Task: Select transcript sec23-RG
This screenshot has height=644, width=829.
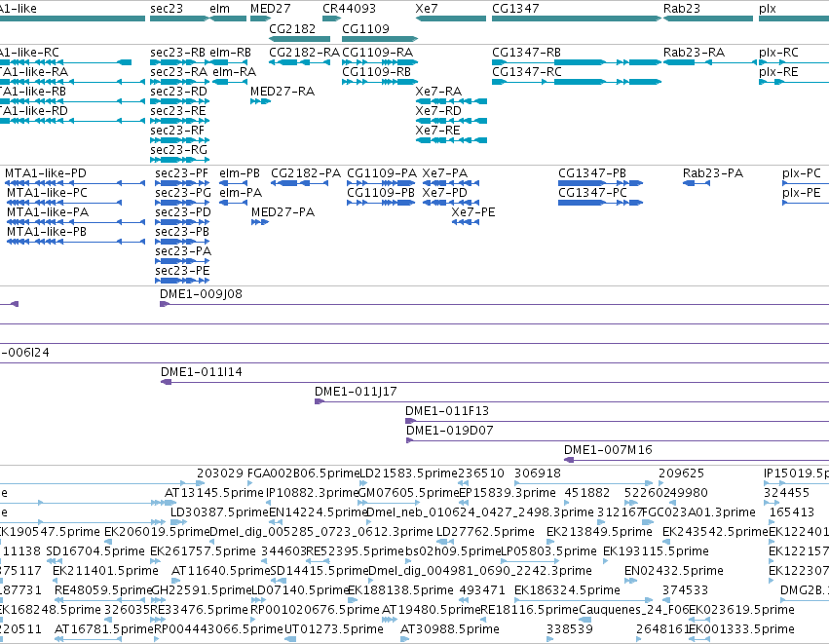Action: pos(178,150)
